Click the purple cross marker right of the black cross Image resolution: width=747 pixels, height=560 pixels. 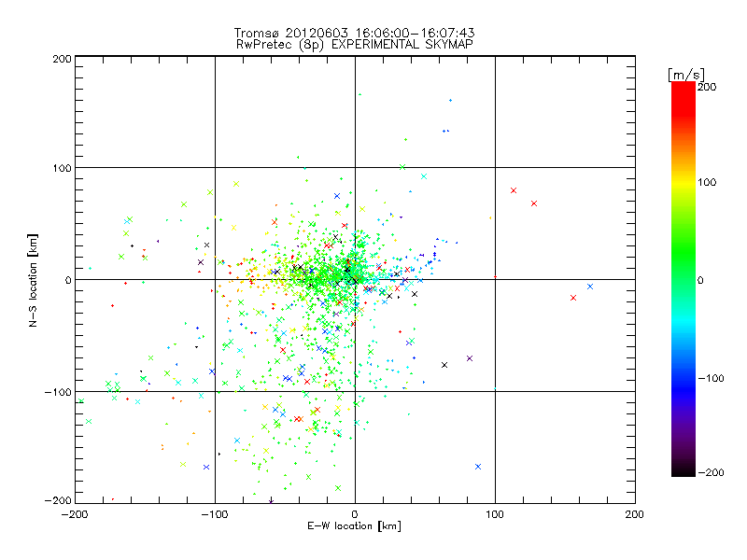470,358
